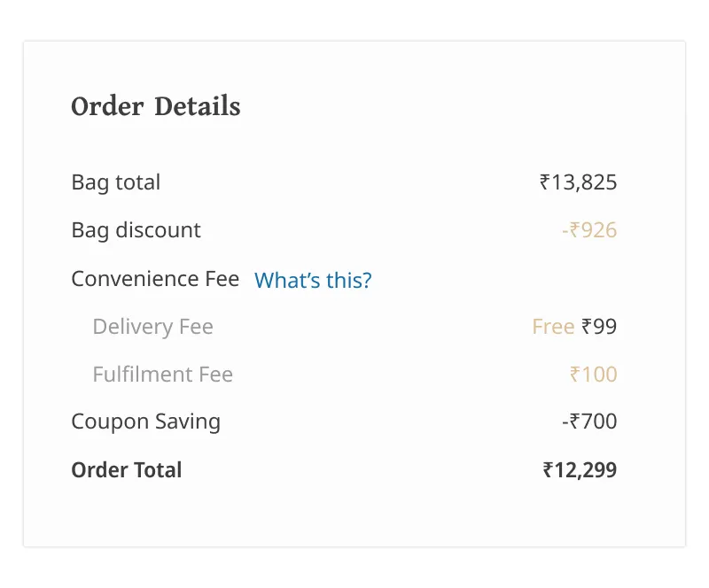Viewport: 709px width, 588px height.
Task: Click the ₹12,299 order total amount
Action: (579, 470)
